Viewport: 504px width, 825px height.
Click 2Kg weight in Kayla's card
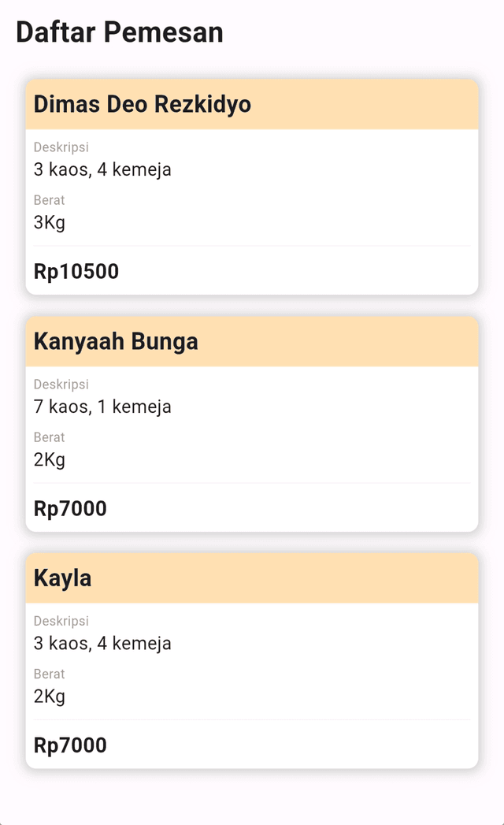[50, 696]
